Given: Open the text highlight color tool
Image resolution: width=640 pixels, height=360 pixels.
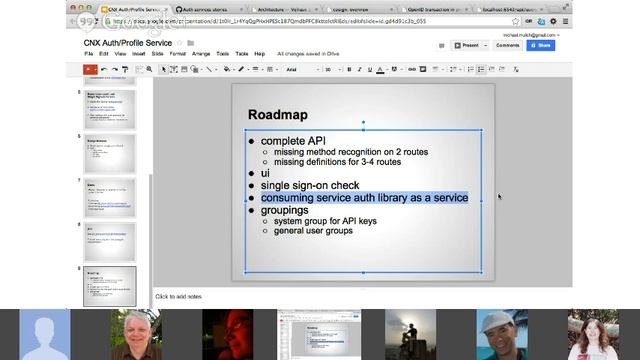Looking at the screenshot, I should coord(394,70).
